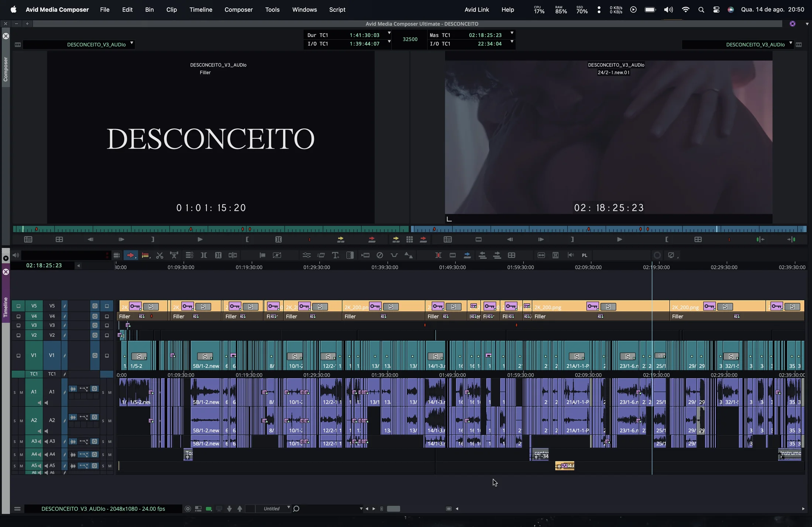Viewport: 812px width, 527px height.
Task: Open the Script menu
Action: tap(337, 10)
